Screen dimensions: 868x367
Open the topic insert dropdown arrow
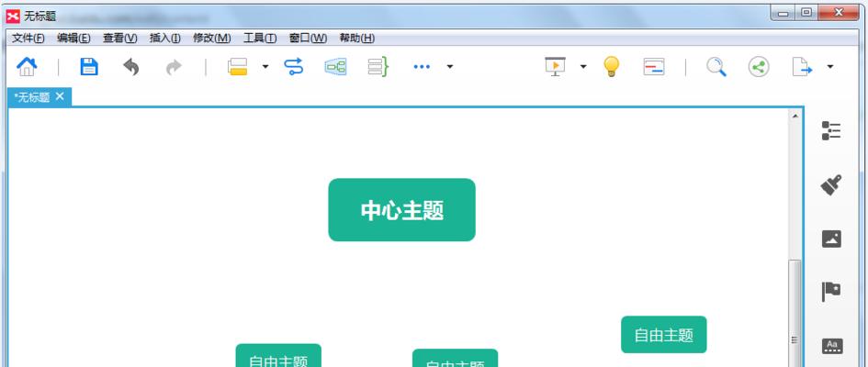click(265, 67)
